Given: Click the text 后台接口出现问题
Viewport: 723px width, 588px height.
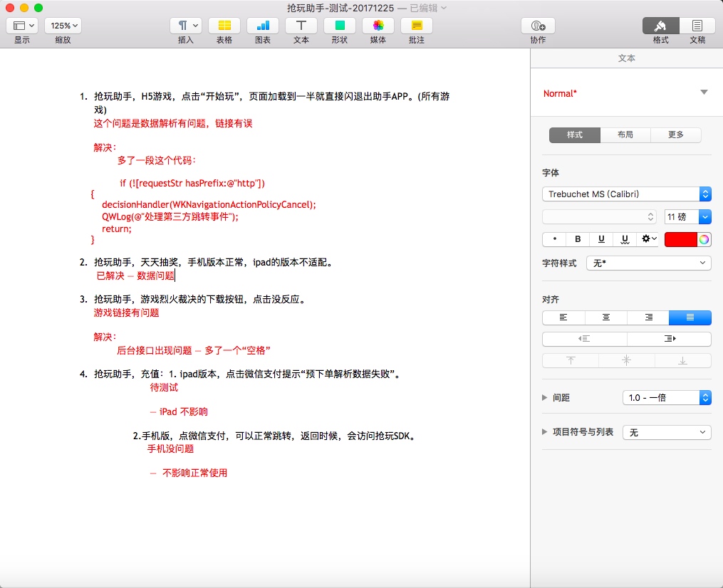Looking at the screenshot, I should (194, 351).
